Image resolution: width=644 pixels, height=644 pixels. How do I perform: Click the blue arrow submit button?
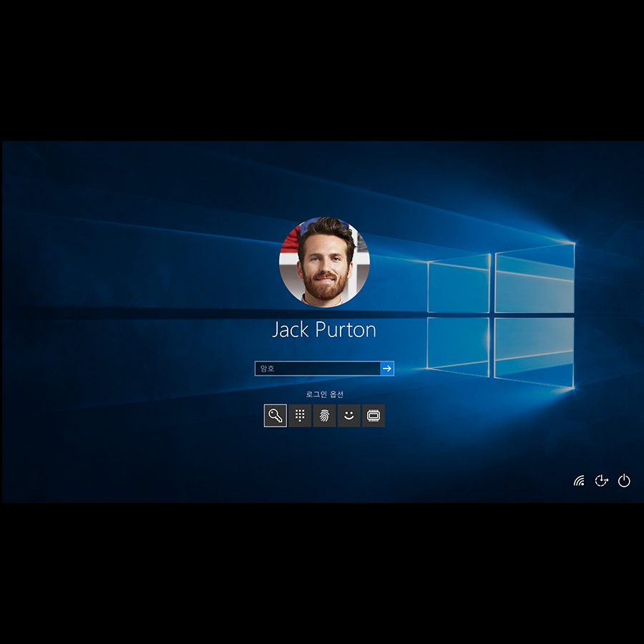(x=387, y=369)
